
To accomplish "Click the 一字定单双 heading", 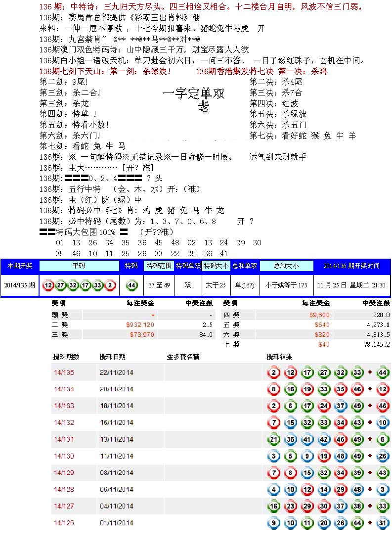I will pyautogui.click(x=193, y=94).
